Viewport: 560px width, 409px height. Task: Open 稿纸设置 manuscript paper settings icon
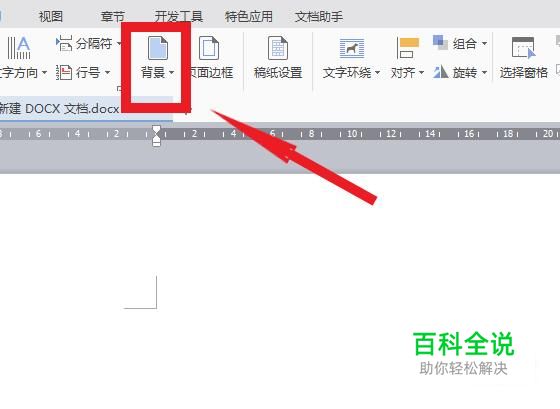point(278,48)
